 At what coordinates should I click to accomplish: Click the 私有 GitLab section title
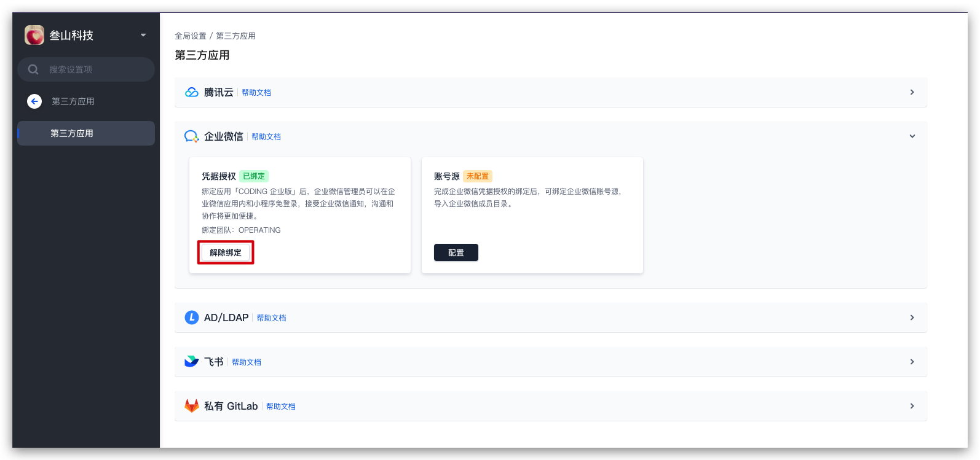click(x=231, y=406)
